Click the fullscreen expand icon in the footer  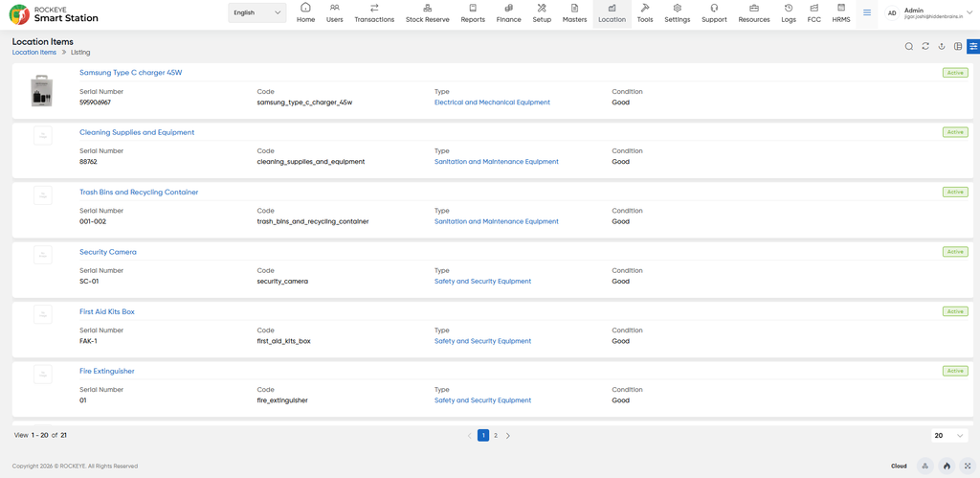(x=969, y=467)
